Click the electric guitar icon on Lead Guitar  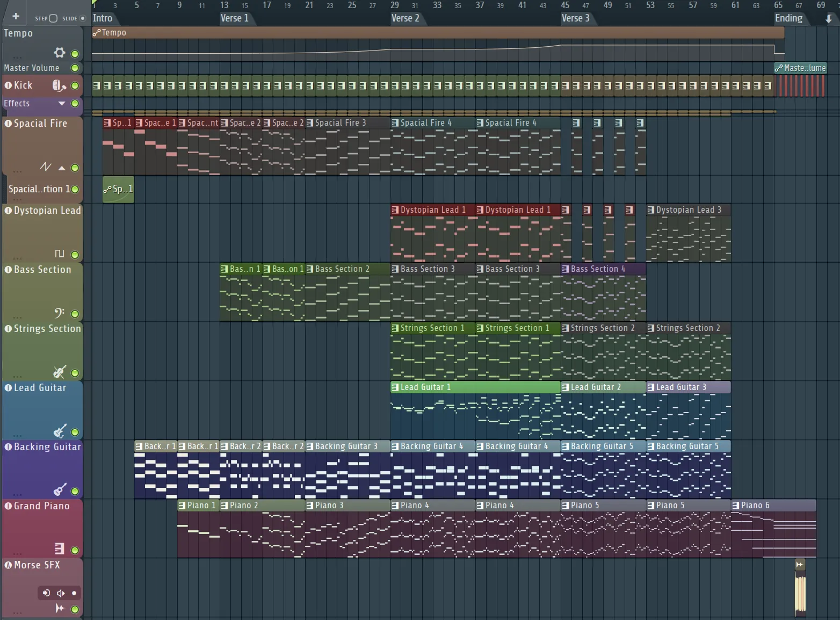coord(60,431)
